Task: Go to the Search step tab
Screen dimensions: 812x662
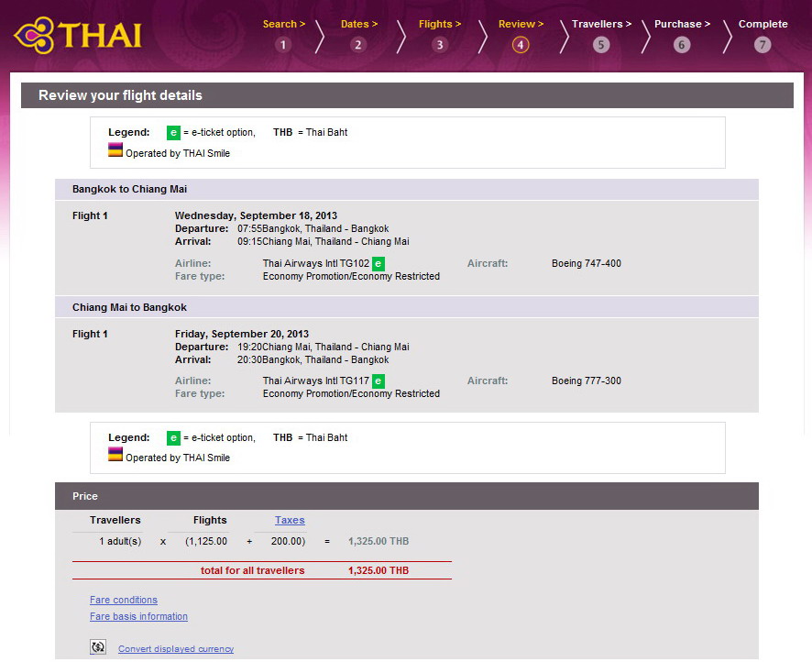Action: (x=284, y=24)
